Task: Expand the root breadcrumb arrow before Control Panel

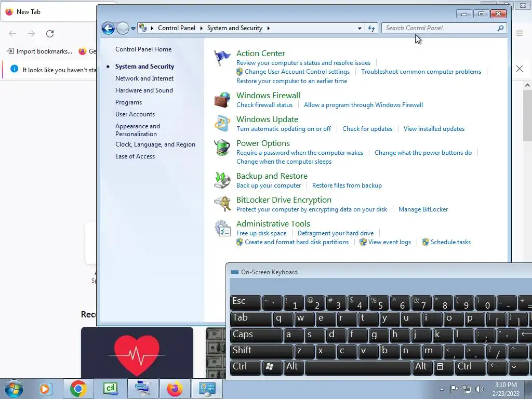Action: click(x=152, y=28)
